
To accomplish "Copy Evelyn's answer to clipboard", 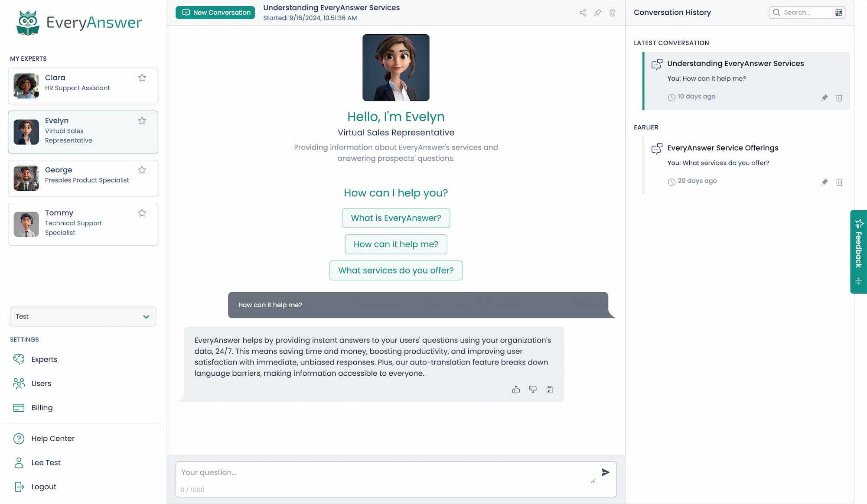I will point(549,389).
